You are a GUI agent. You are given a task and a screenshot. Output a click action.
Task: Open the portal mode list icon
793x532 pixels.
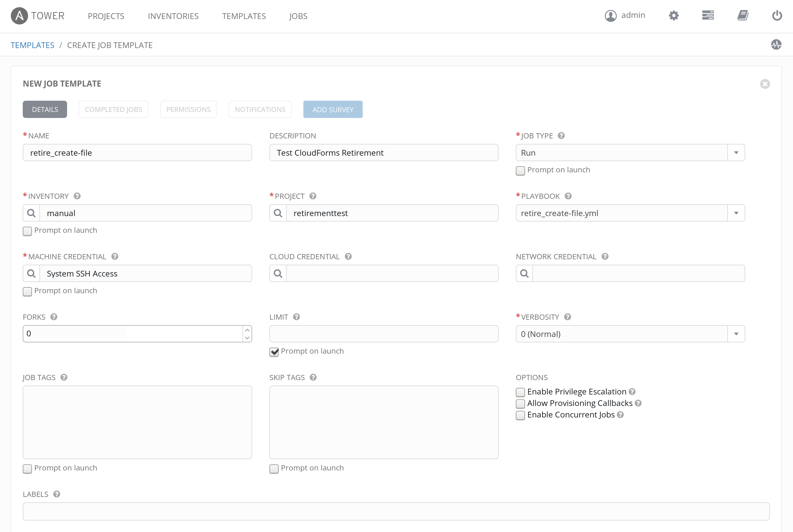[x=708, y=16]
